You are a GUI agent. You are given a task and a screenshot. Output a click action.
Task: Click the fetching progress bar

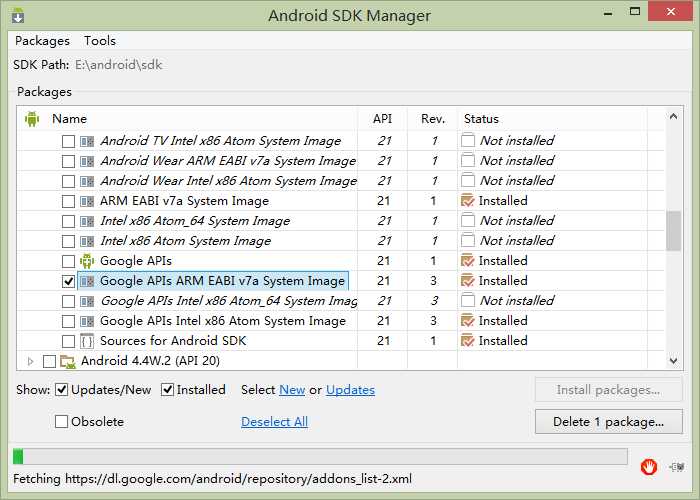pyautogui.click(x=320, y=457)
